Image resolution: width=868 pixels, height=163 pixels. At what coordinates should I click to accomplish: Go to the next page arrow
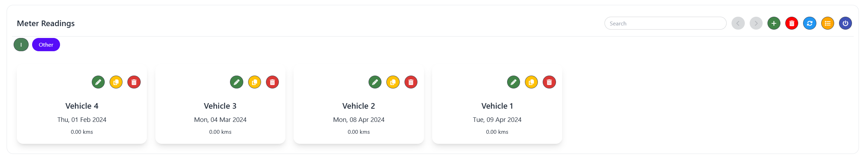pyautogui.click(x=756, y=23)
